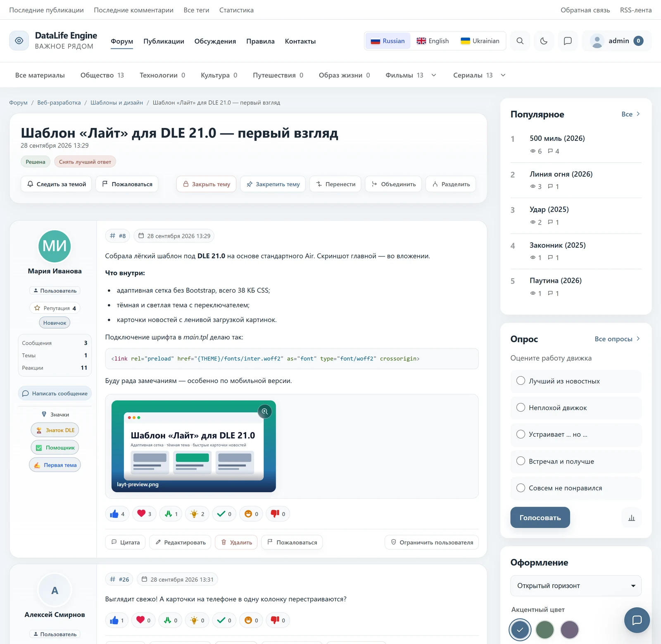Image resolution: width=661 pixels, height=644 pixels.
Task: Pick the purple accent color swatch
Action: pyautogui.click(x=570, y=630)
